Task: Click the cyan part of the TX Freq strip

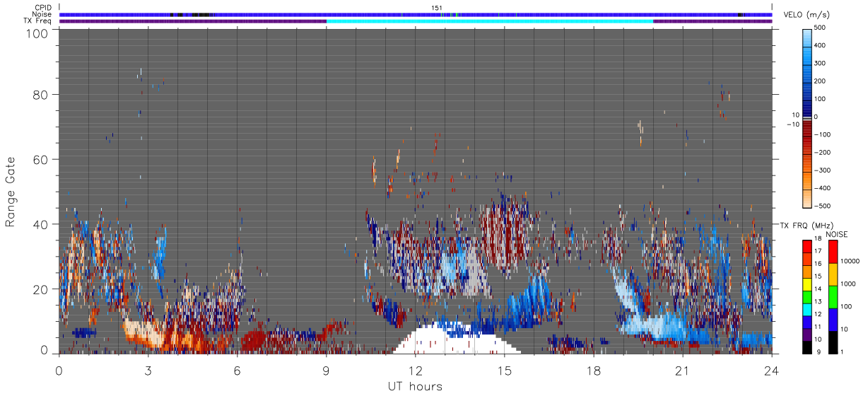Action: point(490,21)
